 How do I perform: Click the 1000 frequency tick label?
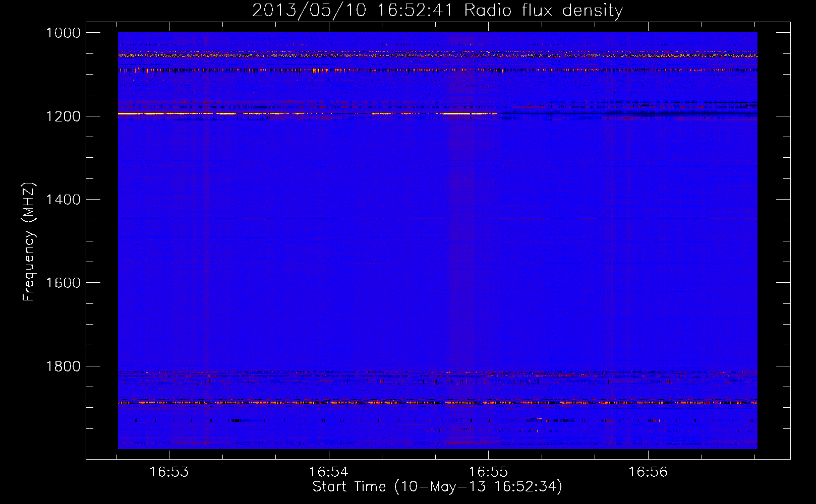pyautogui.click(x=63, y=33)
